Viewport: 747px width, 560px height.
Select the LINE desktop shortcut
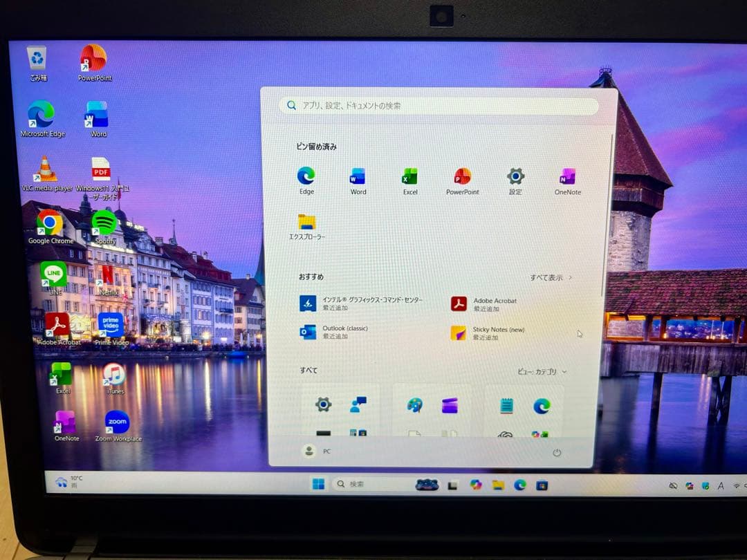click(54, 278)
